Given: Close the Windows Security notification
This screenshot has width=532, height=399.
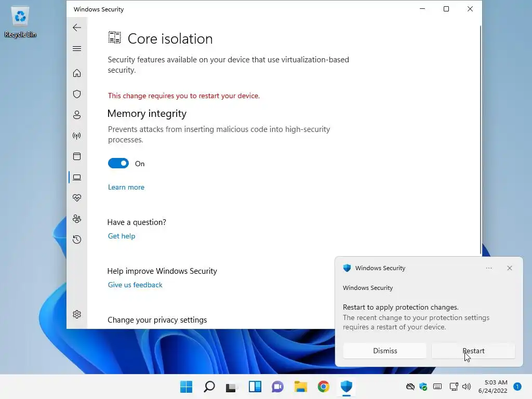Looking at the screenshot, I should pyautogui.click(x=510, y=268).
